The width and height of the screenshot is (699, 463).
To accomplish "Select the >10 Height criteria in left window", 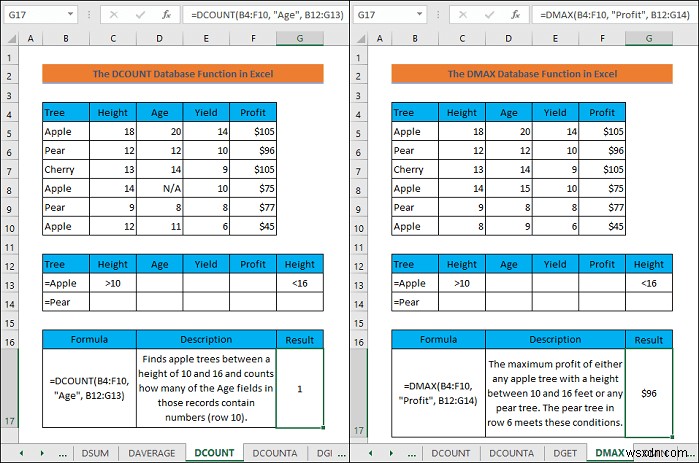I will tap(113, 283).
